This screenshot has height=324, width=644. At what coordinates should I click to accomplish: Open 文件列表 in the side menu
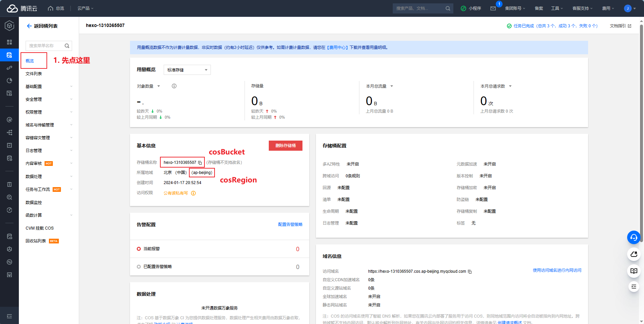pos(34,74)
